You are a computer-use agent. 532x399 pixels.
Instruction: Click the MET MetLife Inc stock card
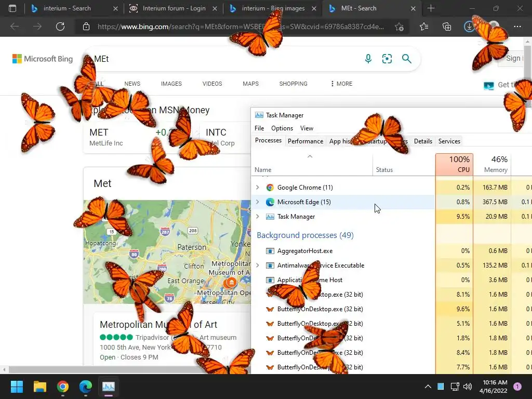[139, 137]
